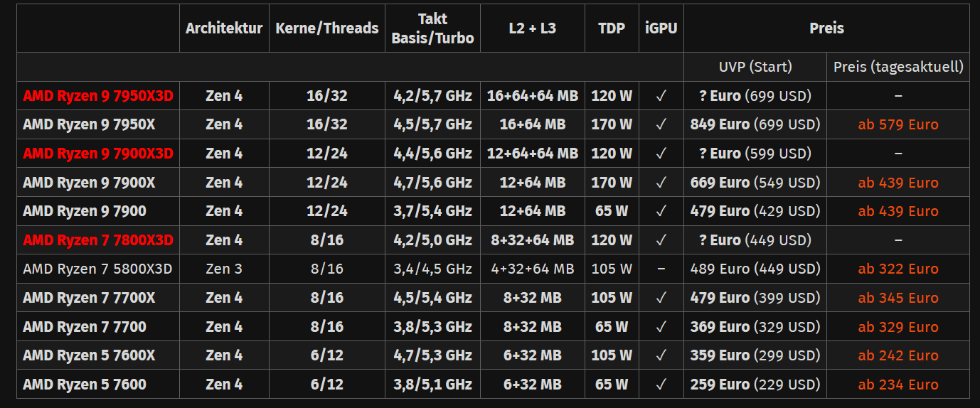This screenshot has height=408, width=980.
Task: Click the Takt Basis/Turbo column header
Action: pos(432,28)
